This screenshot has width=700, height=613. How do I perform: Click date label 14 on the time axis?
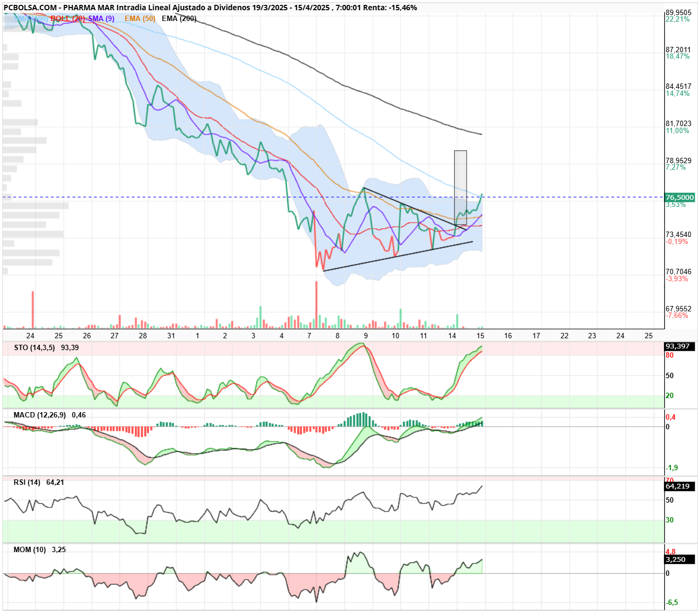pyautogui.click(x=452, y=336)
